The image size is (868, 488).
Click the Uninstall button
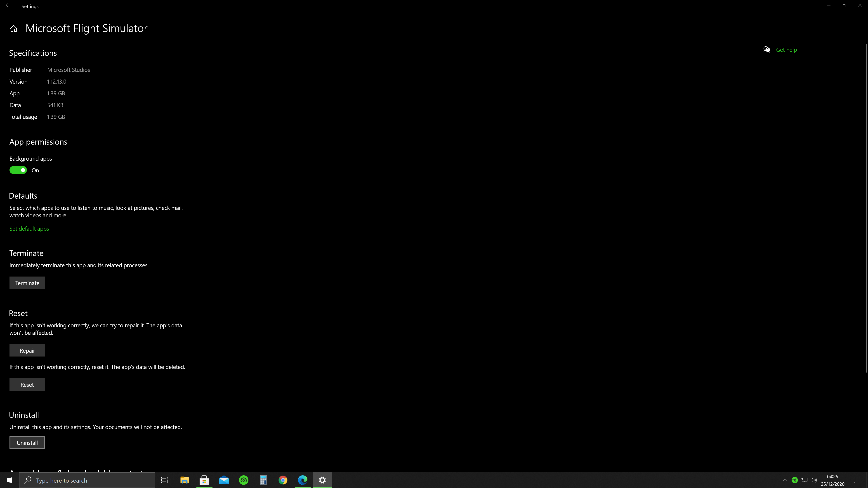(27, 443)
